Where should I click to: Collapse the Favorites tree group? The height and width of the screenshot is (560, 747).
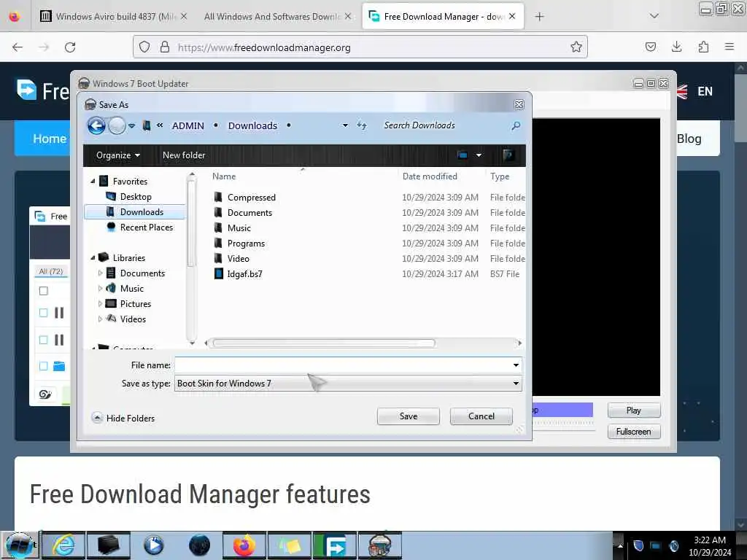93,182
